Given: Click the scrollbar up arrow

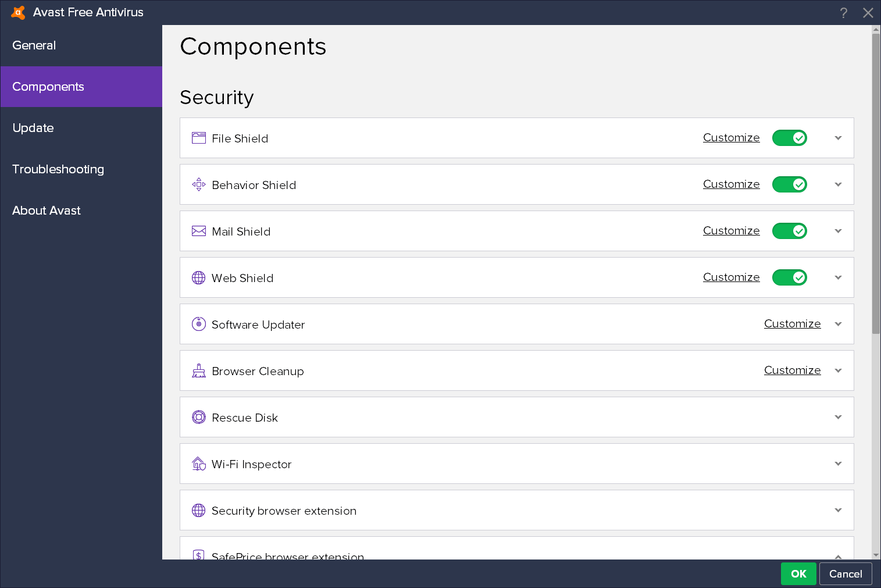Looking at the screenshot, I should click(x=876, y=29).
